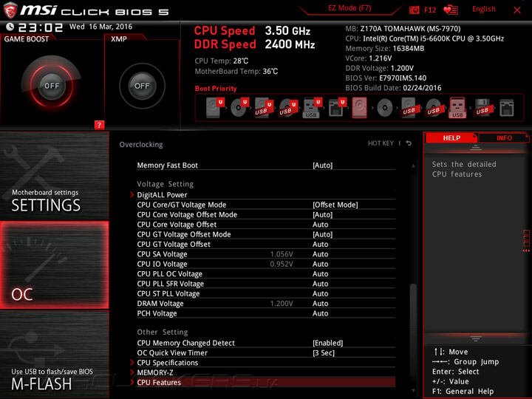Click the red question mark help icon
Viewport: 532px width, 399px height.
99,125
